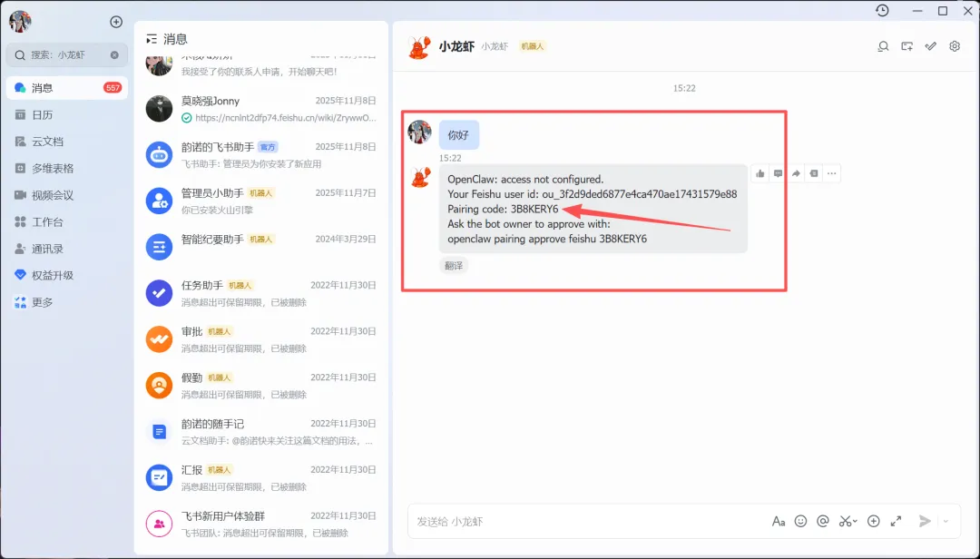The image size is (980, 559).
Task: Click sender avatar beside 你好 message
Action: [419, 132]
